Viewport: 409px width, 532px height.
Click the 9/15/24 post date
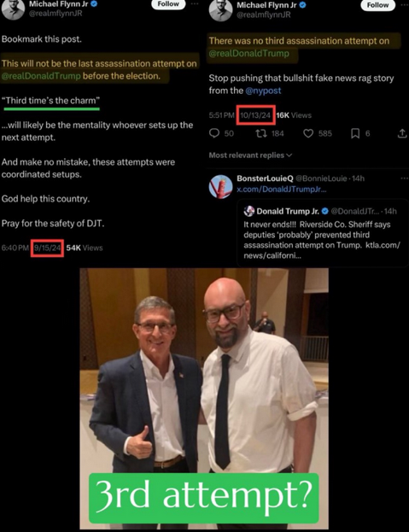pyautogui.click(x=47, y=248)
